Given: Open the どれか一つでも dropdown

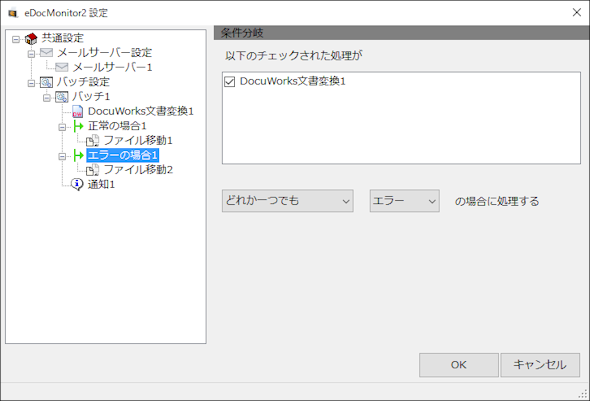Looking at the screenshot, I should [287, 201].
